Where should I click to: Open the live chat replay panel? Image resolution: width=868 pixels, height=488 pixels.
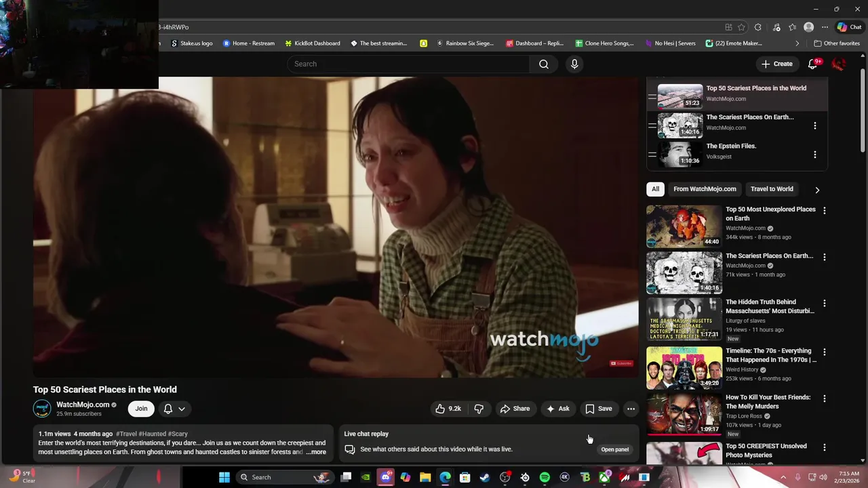coord(615,449)
